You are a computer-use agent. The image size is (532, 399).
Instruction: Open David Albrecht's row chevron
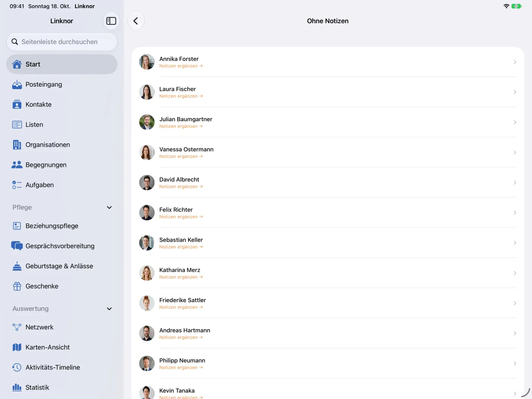click(x=515, y=183)
